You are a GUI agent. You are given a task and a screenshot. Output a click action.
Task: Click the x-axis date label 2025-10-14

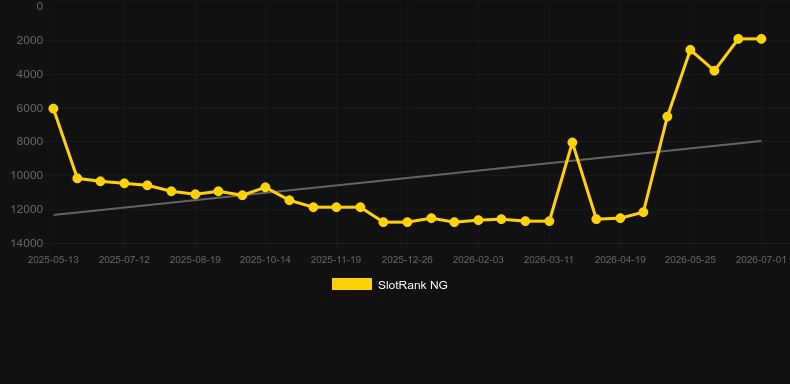(x=265, y=260)
